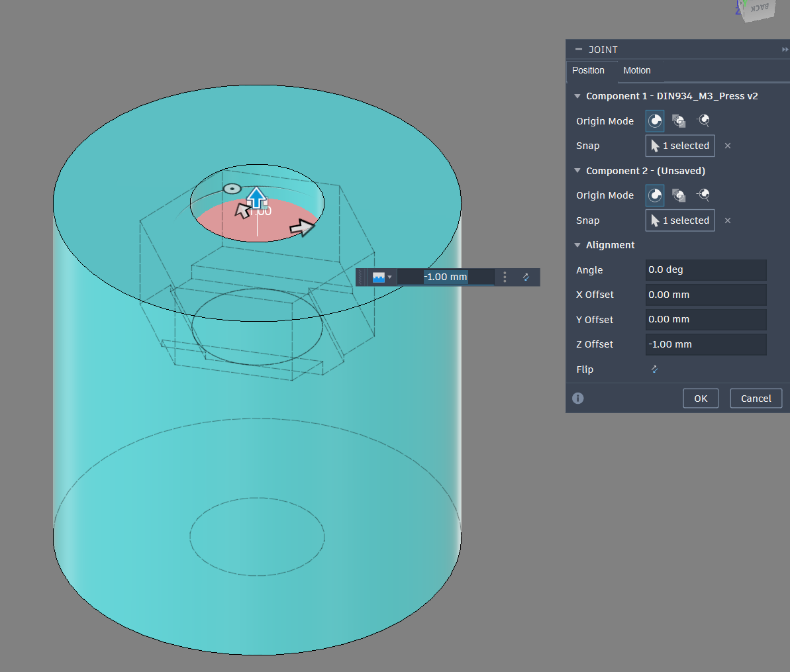Screen dimensions: 790x672
Task: Choose Between Two Faces mode for Component 1
Action: point(679,121)
